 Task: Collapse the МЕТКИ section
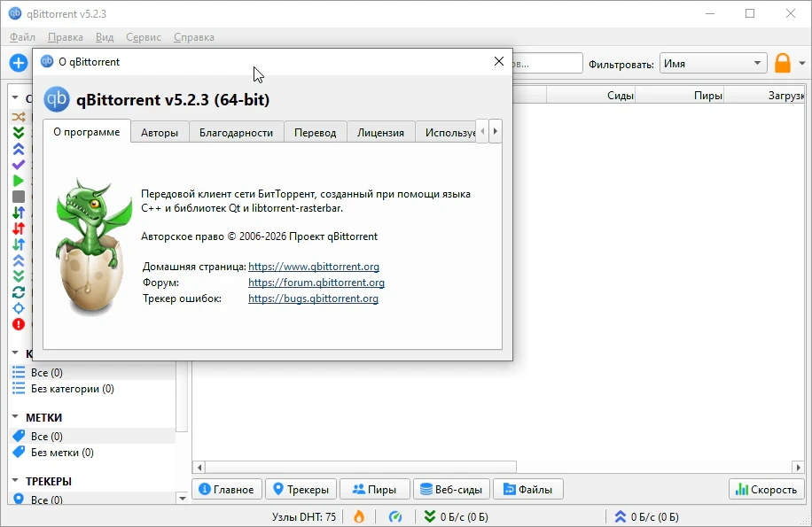15,417
